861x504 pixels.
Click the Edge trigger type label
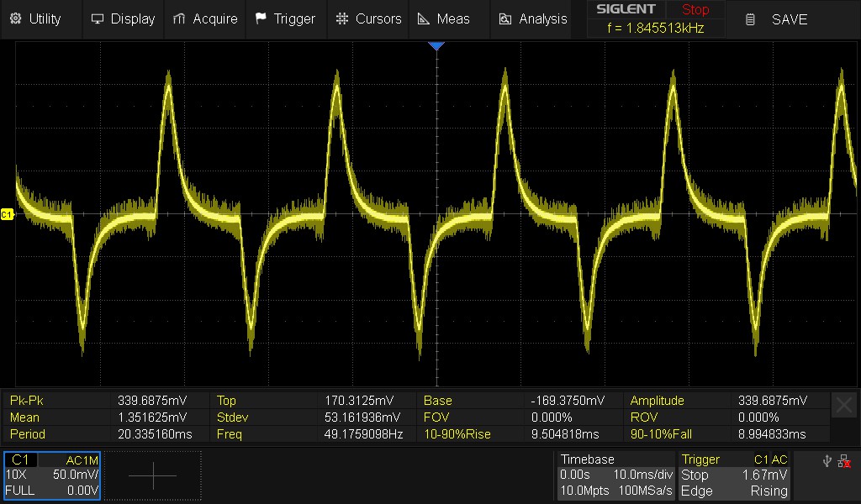click(x=697, y=491)
